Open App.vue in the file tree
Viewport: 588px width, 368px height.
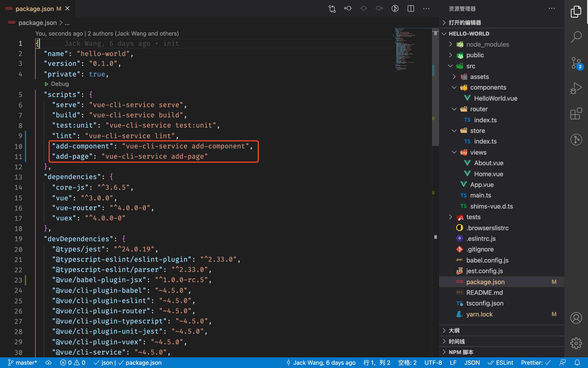pyautogui.click(x=501, y=185)
